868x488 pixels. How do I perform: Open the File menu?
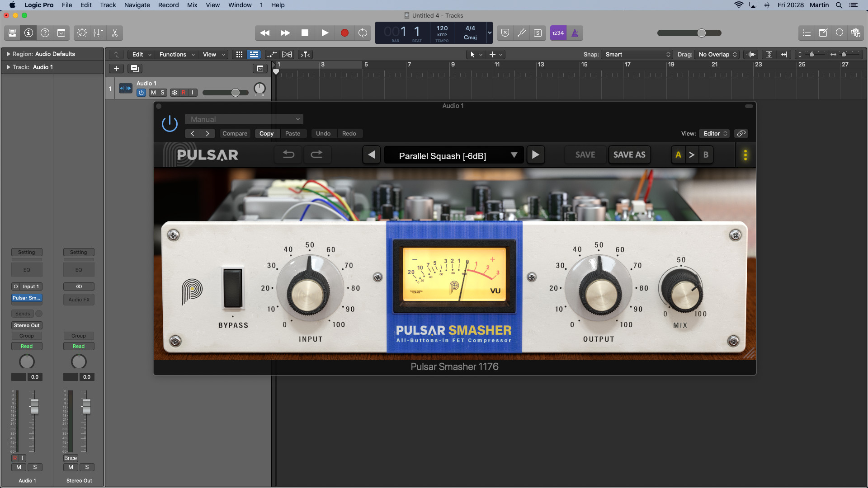coord(67,5)
